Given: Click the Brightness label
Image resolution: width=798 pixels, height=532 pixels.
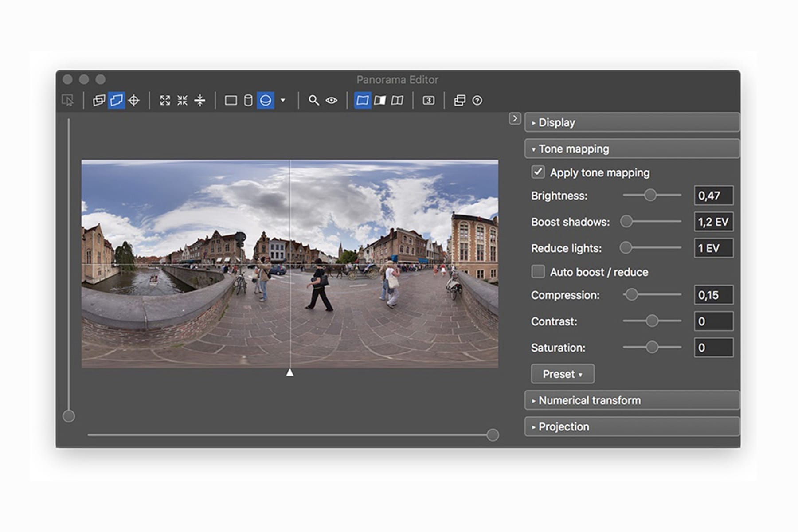Looking at the screenshot, I should [x=559, y=196].
